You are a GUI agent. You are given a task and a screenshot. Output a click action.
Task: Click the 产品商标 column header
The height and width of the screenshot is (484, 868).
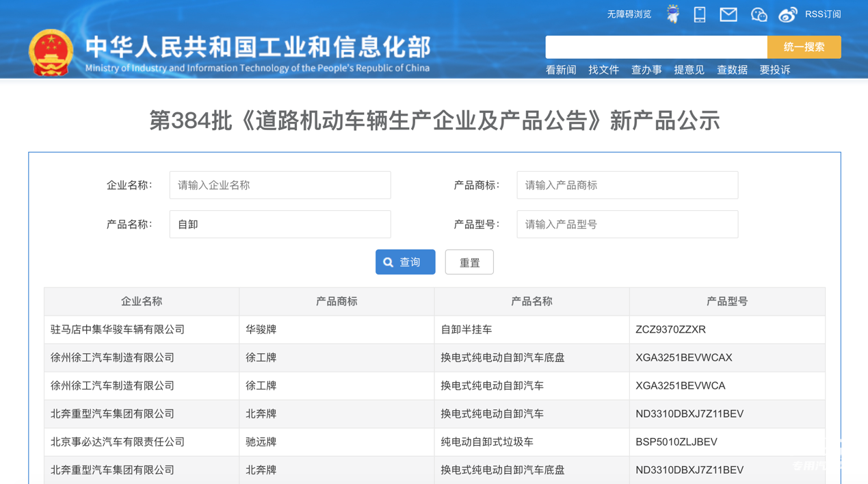click(337, 301)
